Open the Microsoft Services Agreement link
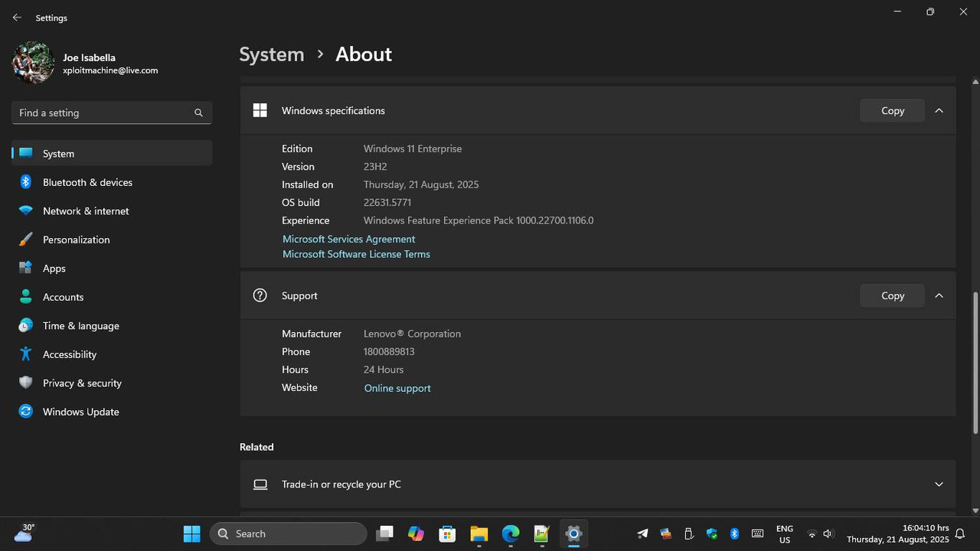Screen dimensions: 980x551 [x=348, y=239]
